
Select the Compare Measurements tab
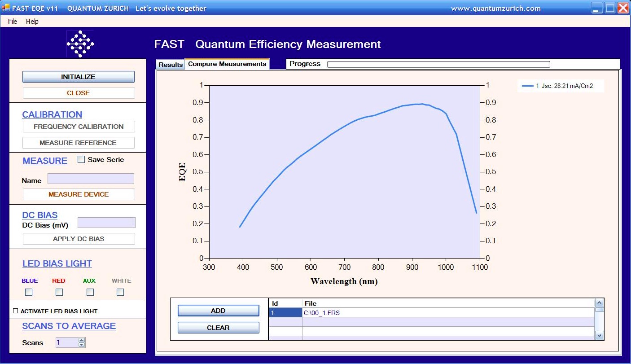tap(226, 63)
